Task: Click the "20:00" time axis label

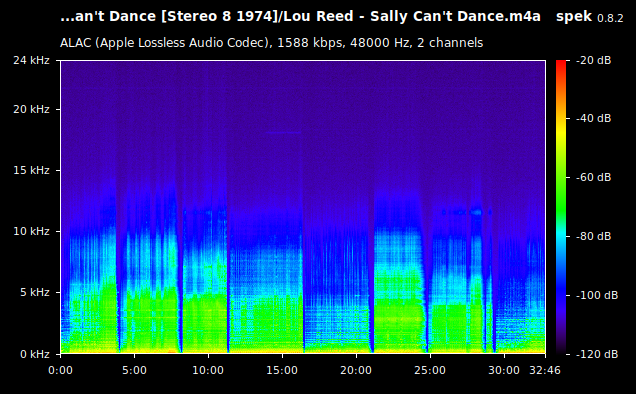Action: point(356,370)
